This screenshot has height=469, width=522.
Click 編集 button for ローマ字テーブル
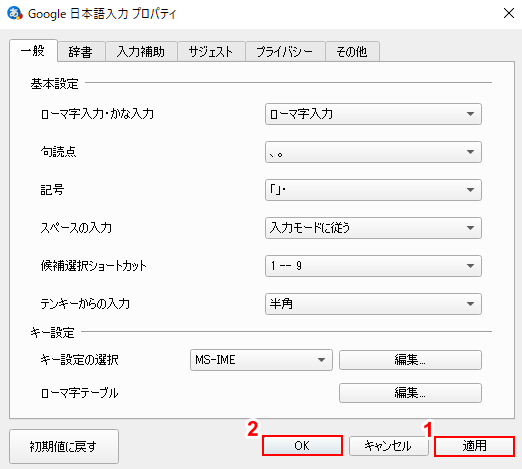410,393
